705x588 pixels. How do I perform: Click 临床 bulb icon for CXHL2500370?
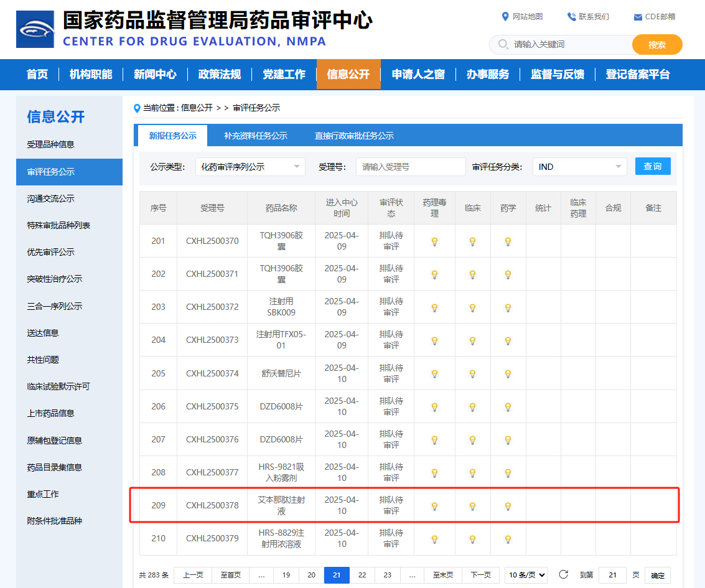pyautogui.click(x=472, y=241)
